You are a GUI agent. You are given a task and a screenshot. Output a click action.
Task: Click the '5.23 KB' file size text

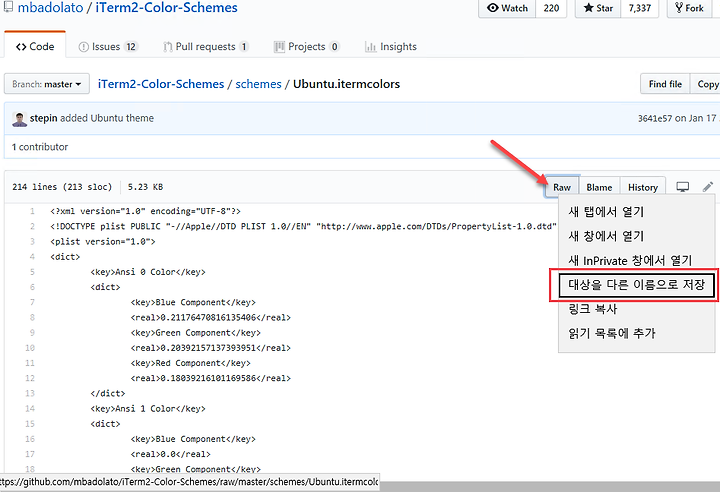pos(146,187)
